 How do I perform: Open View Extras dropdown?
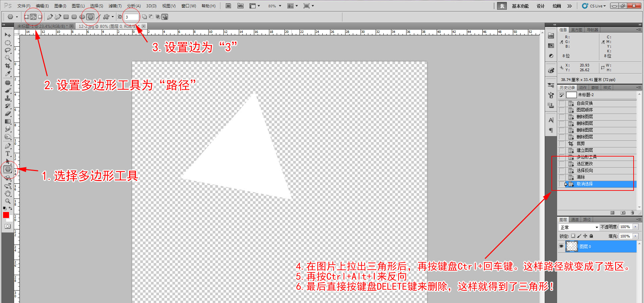pyautogui.click(x=255, y=6)
